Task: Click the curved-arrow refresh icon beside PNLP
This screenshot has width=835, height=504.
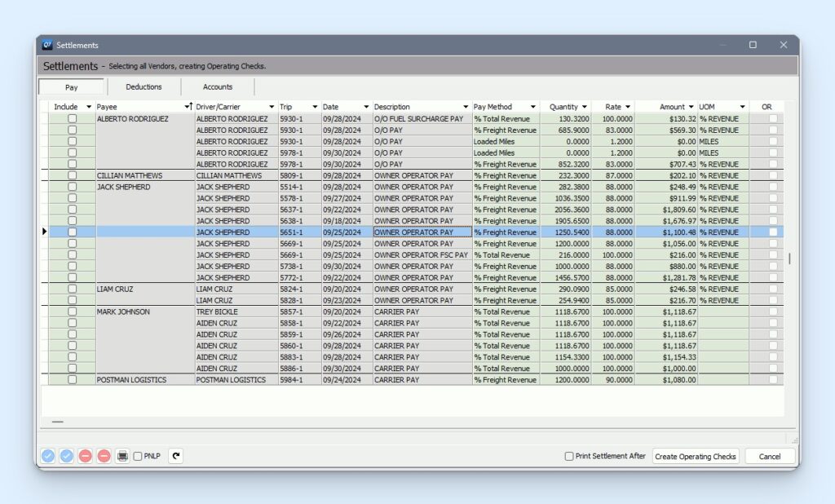Action: [176, 456]
